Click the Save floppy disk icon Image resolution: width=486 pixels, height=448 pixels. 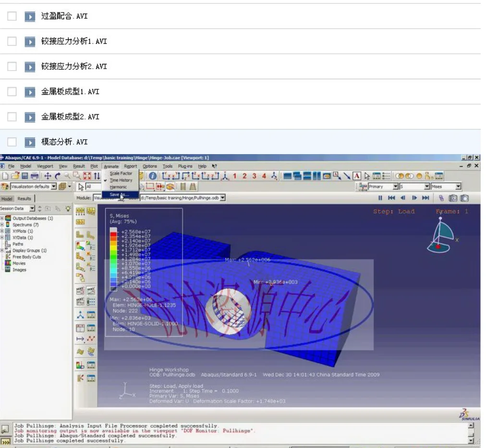tap(25, 176)
